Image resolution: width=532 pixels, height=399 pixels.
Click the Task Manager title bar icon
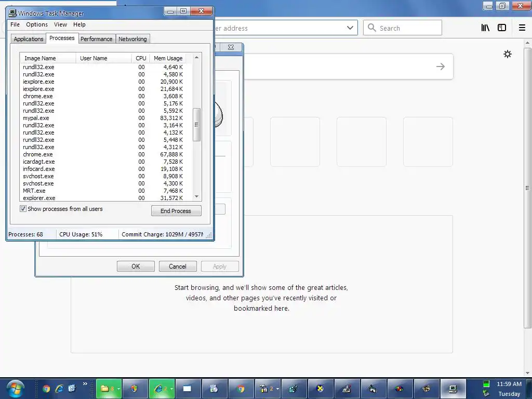click(12, 13)
